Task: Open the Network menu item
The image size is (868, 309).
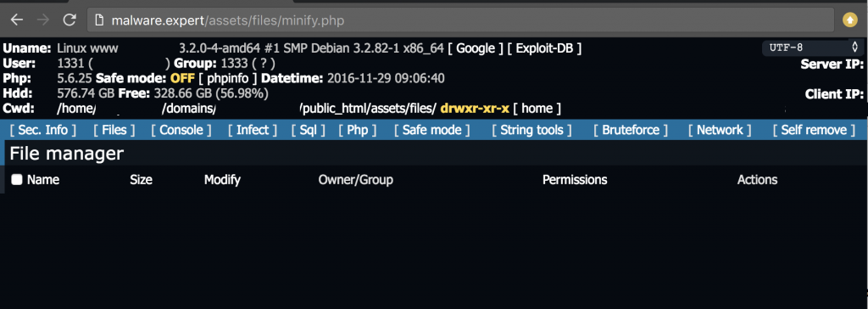Action: click(720, 131)
